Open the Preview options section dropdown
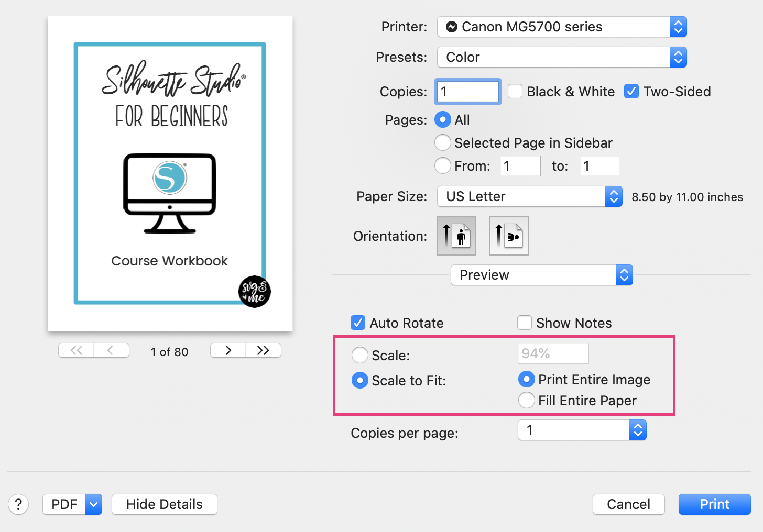 tap(542, 275)
